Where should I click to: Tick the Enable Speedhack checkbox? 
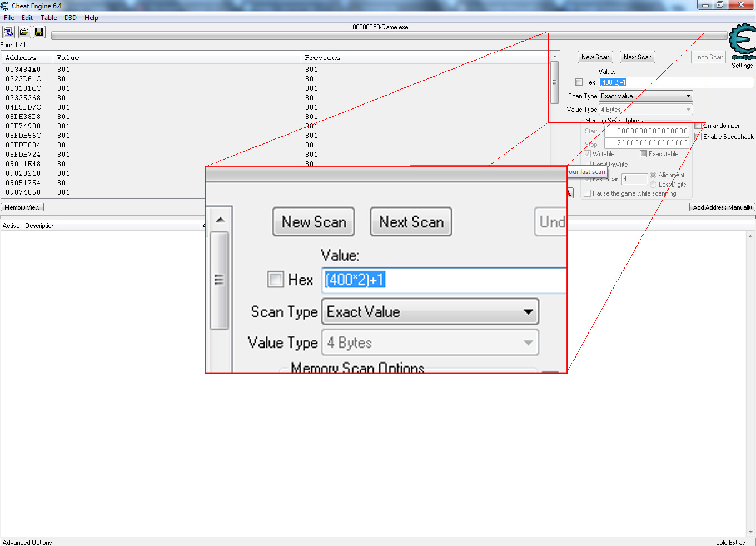[698, 137]
